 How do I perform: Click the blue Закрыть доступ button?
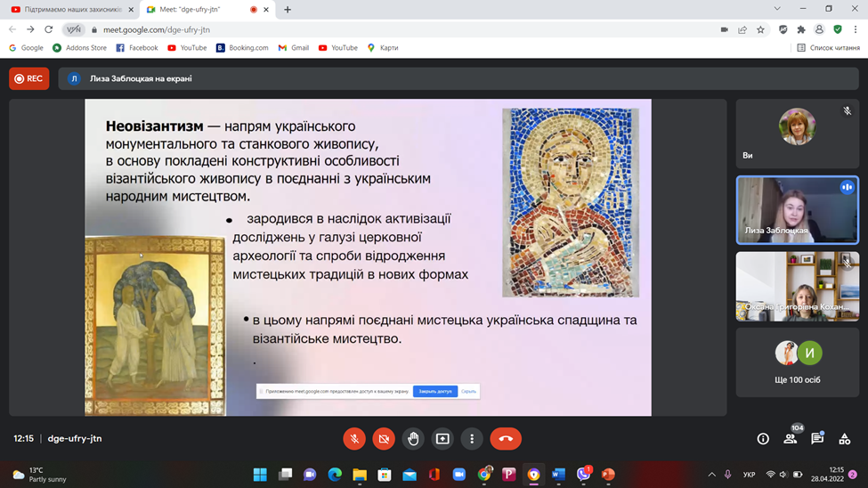435,391
